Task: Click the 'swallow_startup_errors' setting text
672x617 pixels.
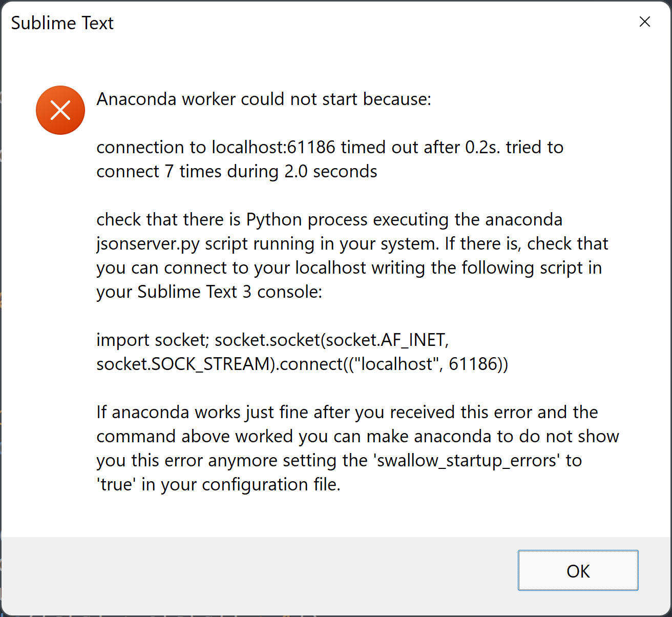Action: (467, 460)
